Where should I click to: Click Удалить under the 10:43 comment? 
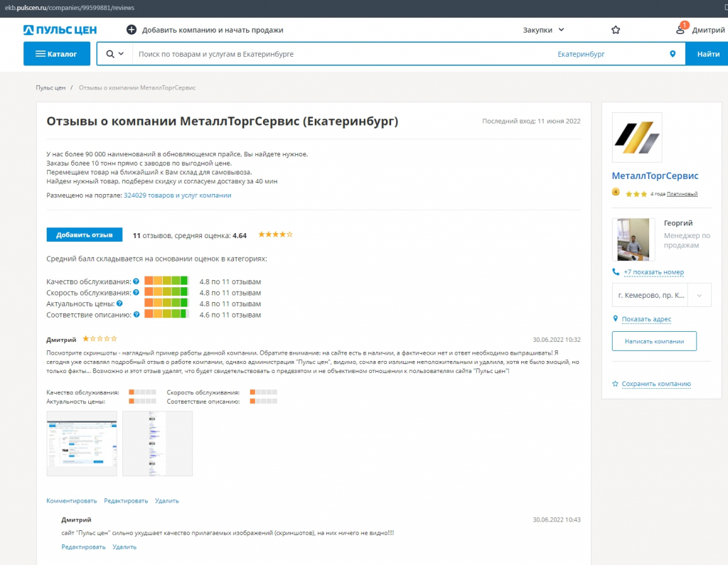(124, 547)
